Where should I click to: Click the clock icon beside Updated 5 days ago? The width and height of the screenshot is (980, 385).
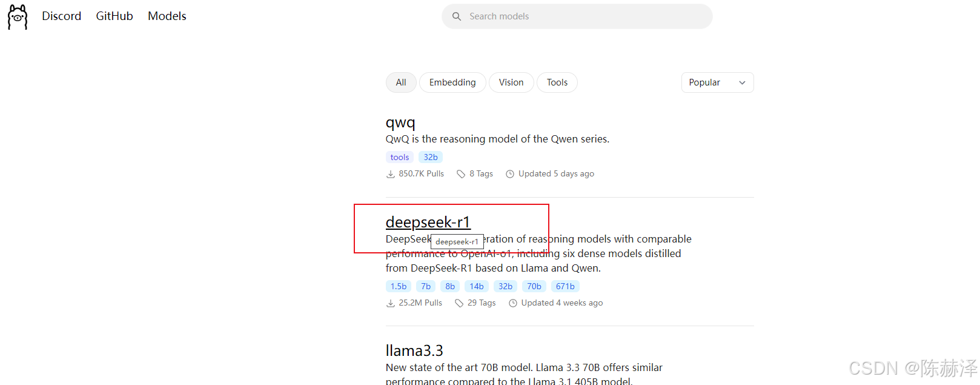pyautogui.click(x=510, y=174)
